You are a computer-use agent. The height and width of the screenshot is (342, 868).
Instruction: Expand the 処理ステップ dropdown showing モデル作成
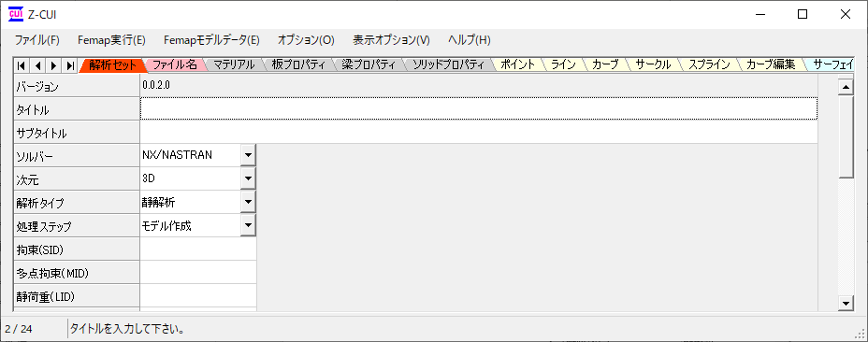pos(248,225)
